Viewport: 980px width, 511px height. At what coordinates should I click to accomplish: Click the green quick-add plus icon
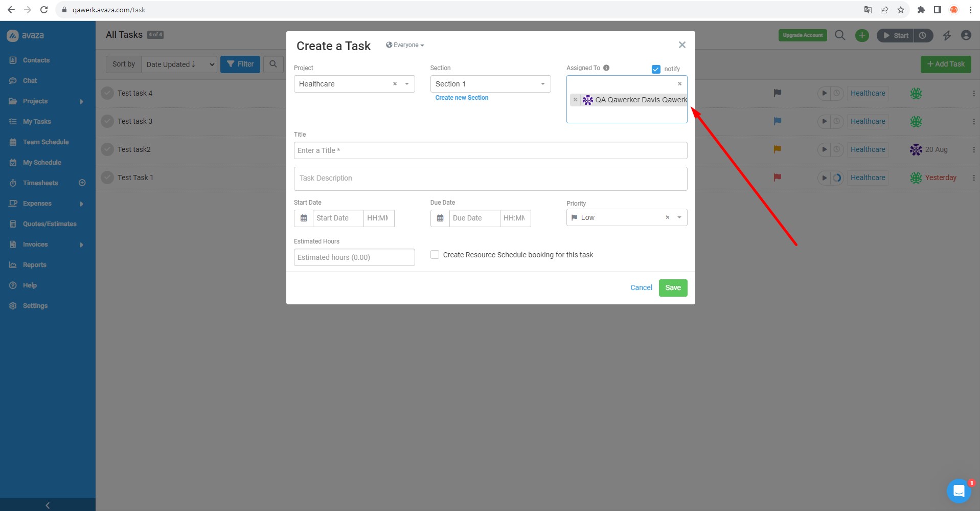(862, 35)
